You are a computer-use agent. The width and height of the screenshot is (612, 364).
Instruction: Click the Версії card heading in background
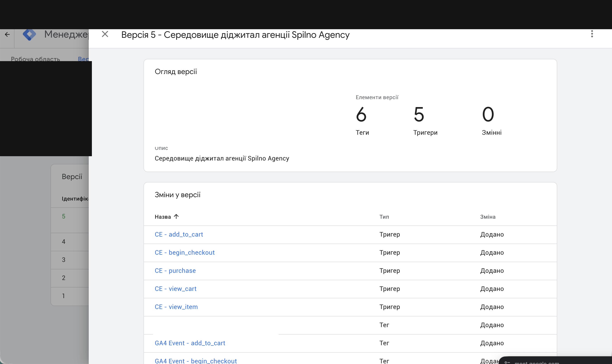(72, 177)
